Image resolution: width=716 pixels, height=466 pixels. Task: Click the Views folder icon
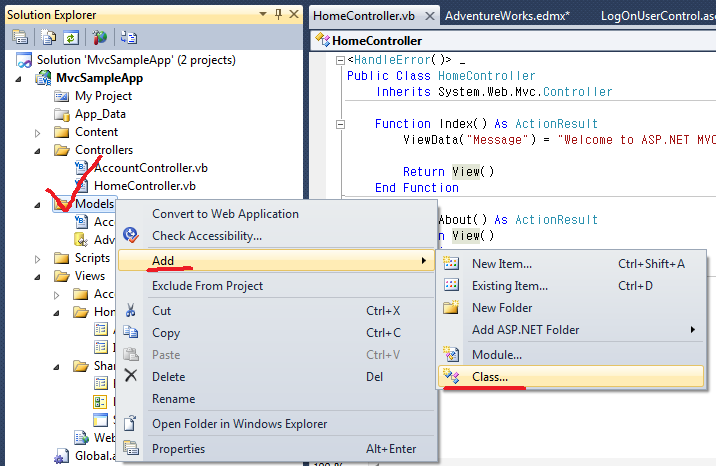(x=62, y=276)
